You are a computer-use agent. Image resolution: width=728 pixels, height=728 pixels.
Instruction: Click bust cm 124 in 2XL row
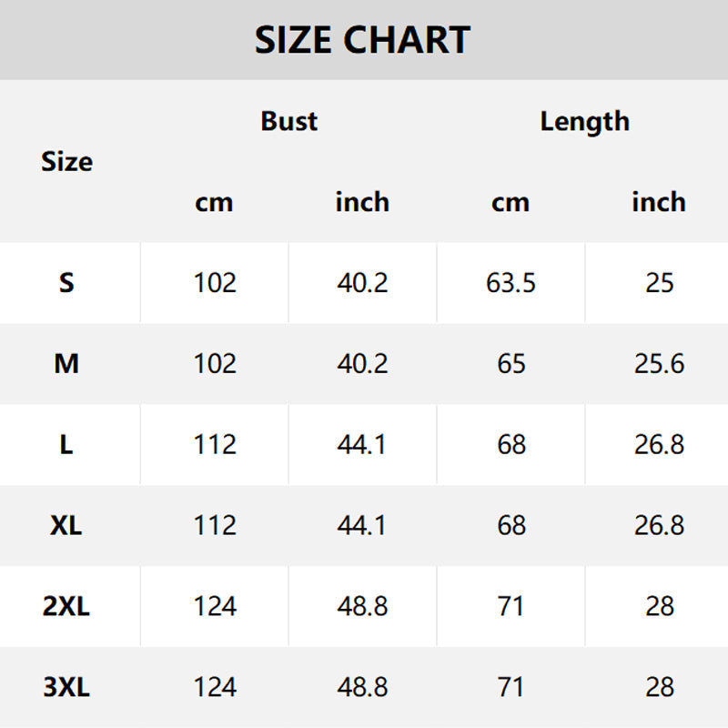click(215, 606)
